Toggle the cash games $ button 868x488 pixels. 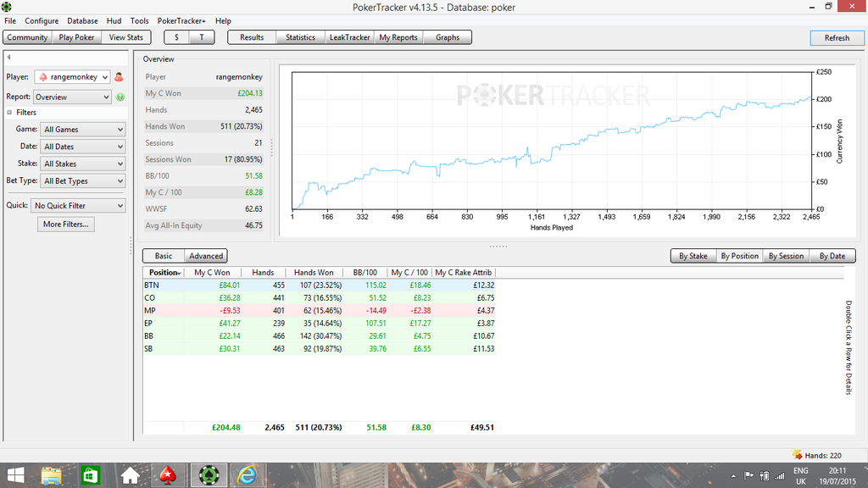pos(176,37)
